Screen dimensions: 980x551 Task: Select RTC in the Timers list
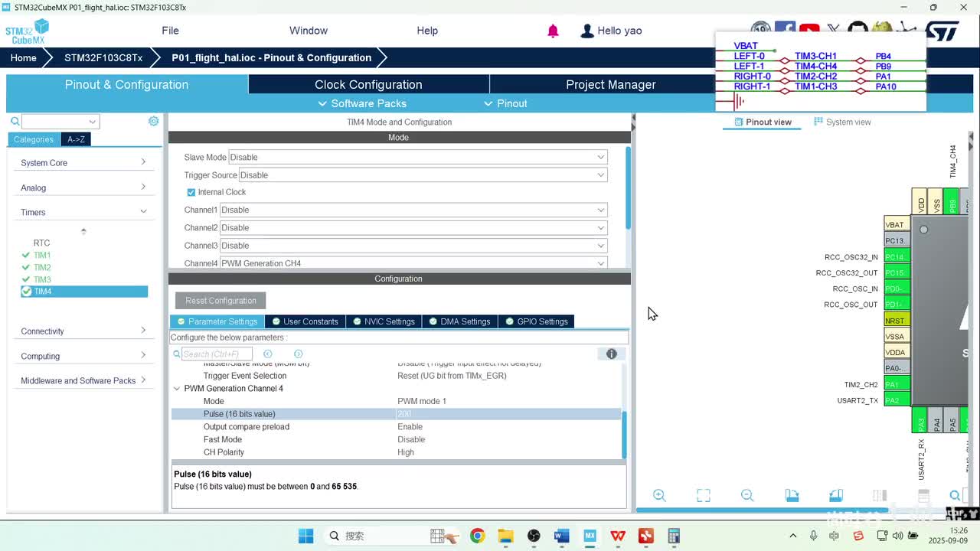(41, 243)
